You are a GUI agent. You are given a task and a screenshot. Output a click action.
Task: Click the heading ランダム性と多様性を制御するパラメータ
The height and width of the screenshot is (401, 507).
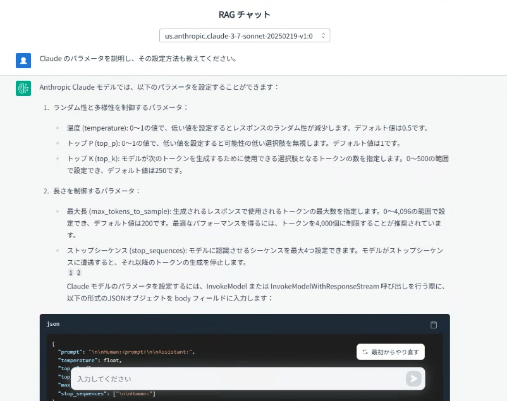pyautogui.click(x=121, y=108)
